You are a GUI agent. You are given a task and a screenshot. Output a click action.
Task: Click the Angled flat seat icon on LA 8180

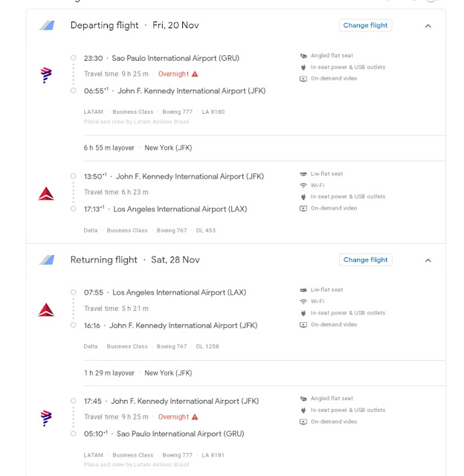click(x=303, y=56)
